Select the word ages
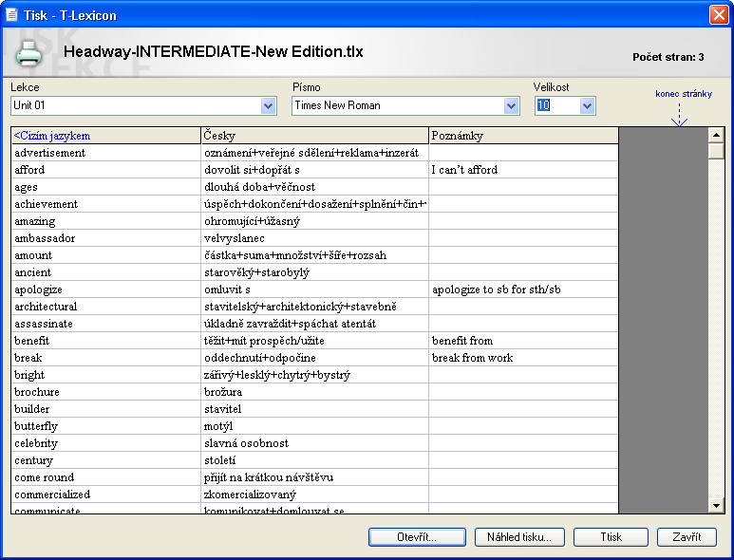Screen dimensions: 734x560 pyautogui.click(x=26, y=187)
